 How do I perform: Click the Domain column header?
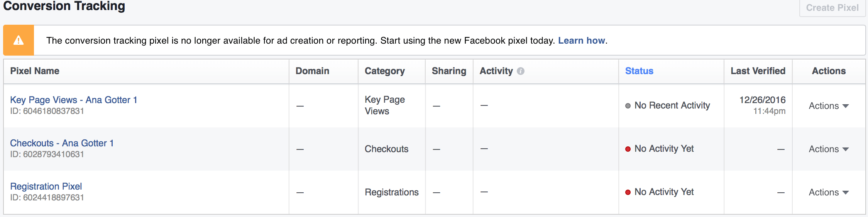click(312, 71)
